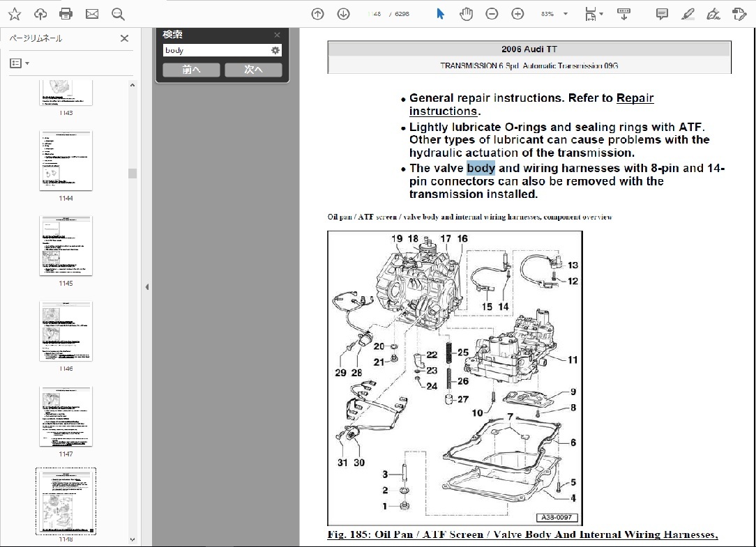Select the hand pan tool
The image size is (756, 547).
467,14
